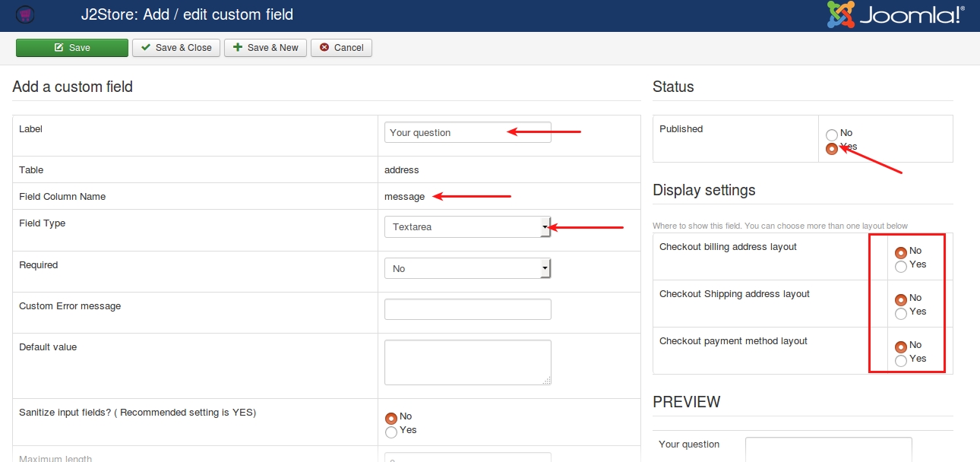980x462 pixels.
Task: Click the green Save button
Action: (x=72, y=47)
